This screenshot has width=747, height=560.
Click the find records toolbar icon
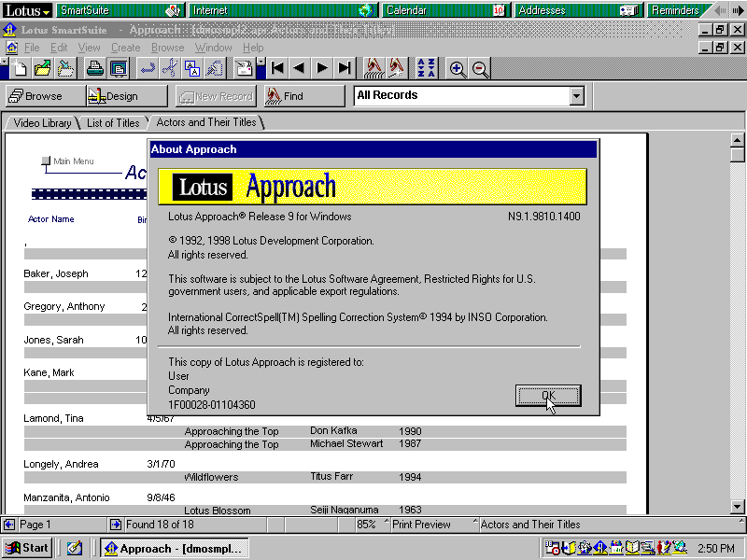pos(374,68)
